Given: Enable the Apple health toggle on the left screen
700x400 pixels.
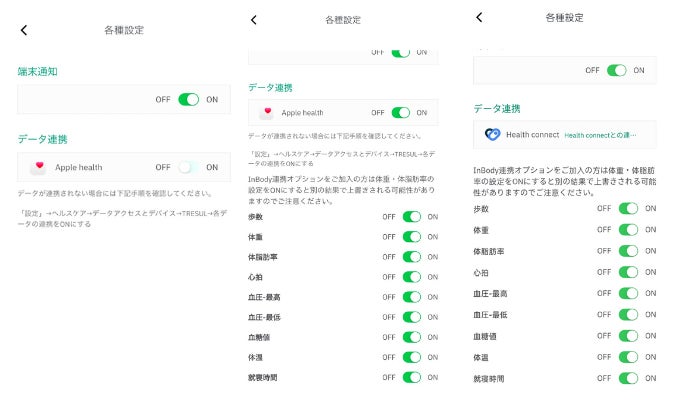Looking at the screenshot, I should (x=188, y=167).
